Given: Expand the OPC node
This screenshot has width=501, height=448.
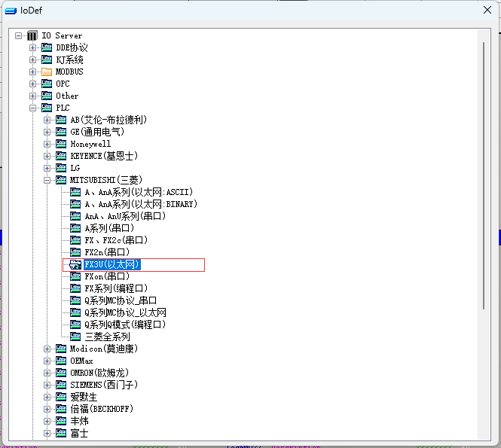Looking at the screenshot, I should tap(32, 84).
